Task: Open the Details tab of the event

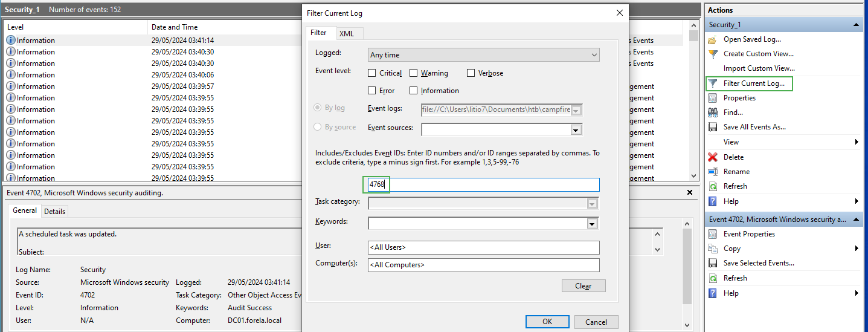Action: pos(54,212)
